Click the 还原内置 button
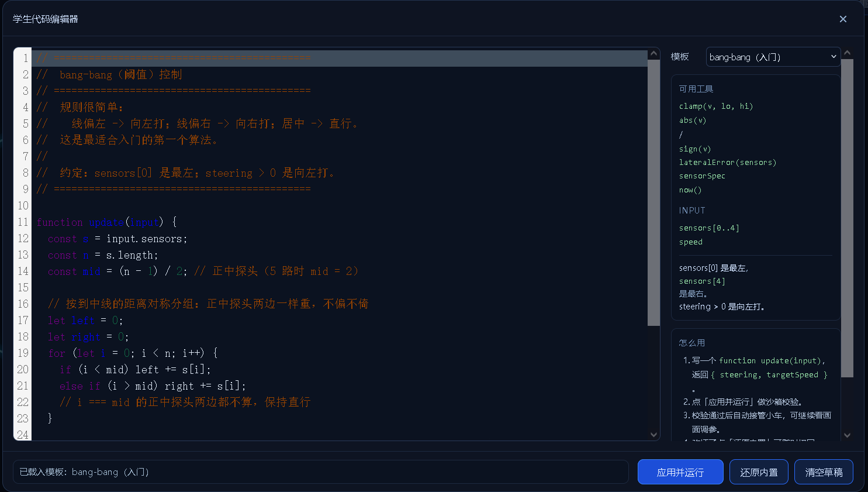Viewport: 868px width, 492px height. (x=759, y=472)
